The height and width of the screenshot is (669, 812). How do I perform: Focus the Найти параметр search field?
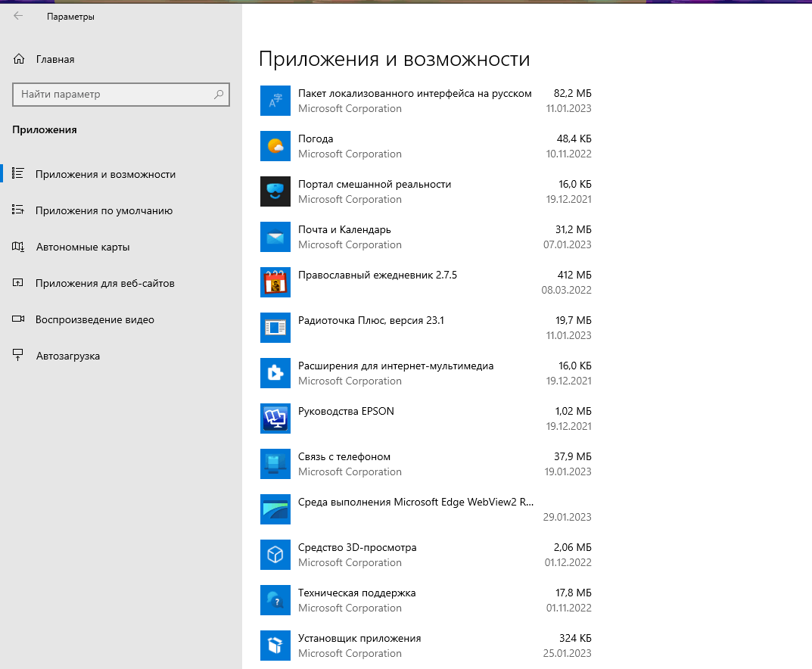coord(120,95)
